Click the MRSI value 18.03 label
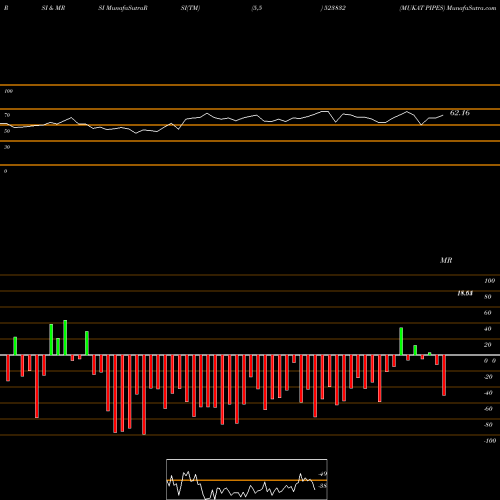This screenshot has height=500, width=500. 465,293
